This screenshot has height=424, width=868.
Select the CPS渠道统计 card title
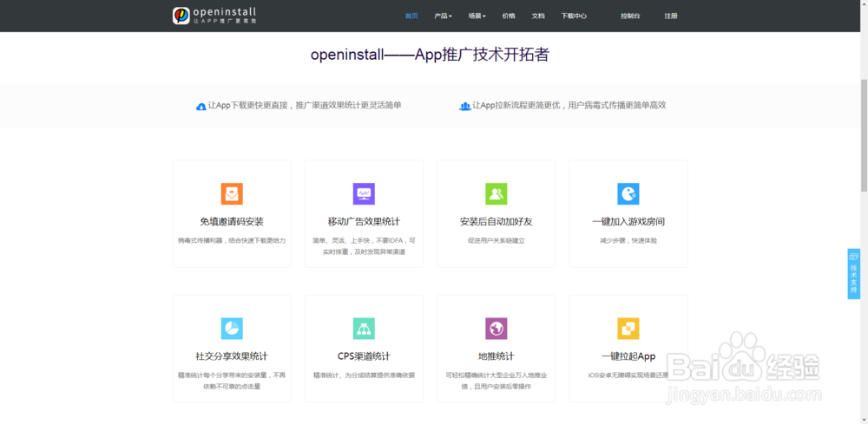click(x=364, y=356)
